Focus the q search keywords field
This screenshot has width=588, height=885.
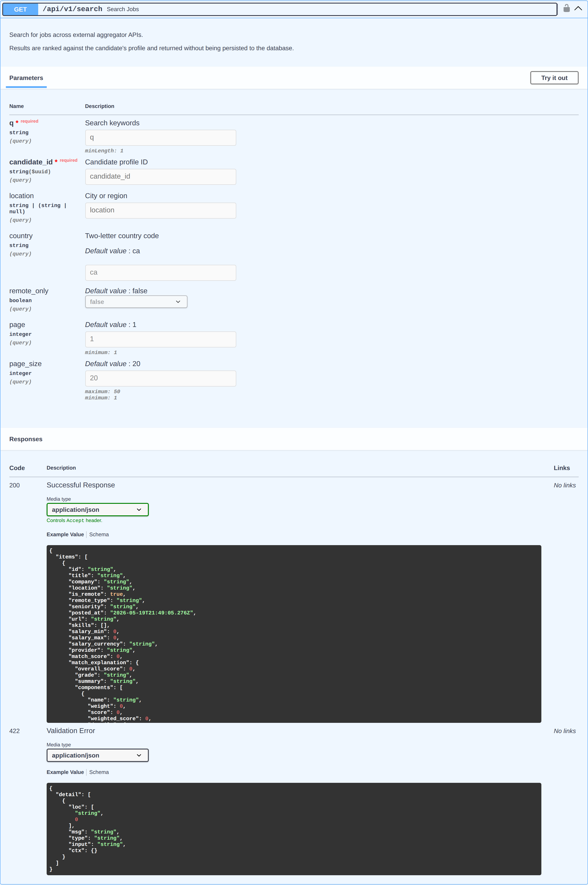[x=161, y=138]
